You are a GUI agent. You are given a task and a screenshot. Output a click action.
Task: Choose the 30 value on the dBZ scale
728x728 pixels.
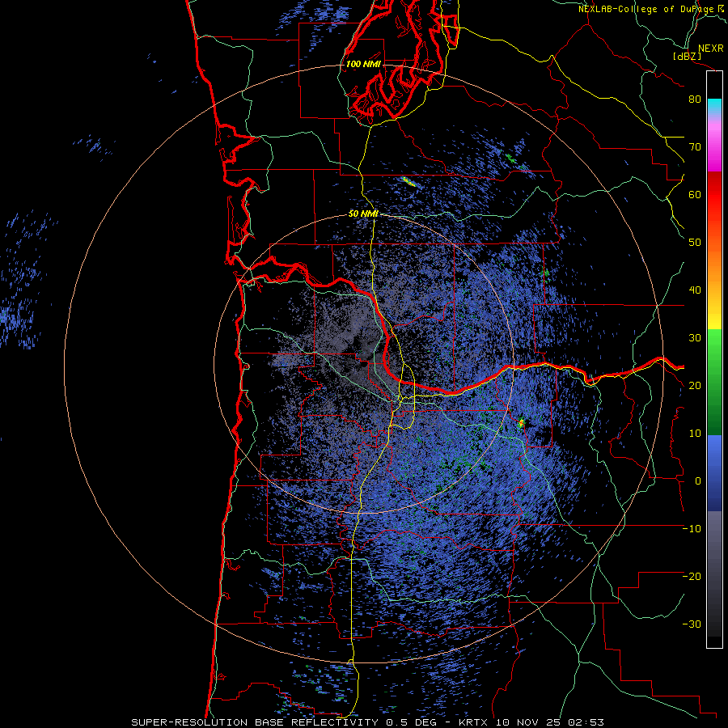tap(695, 338)
